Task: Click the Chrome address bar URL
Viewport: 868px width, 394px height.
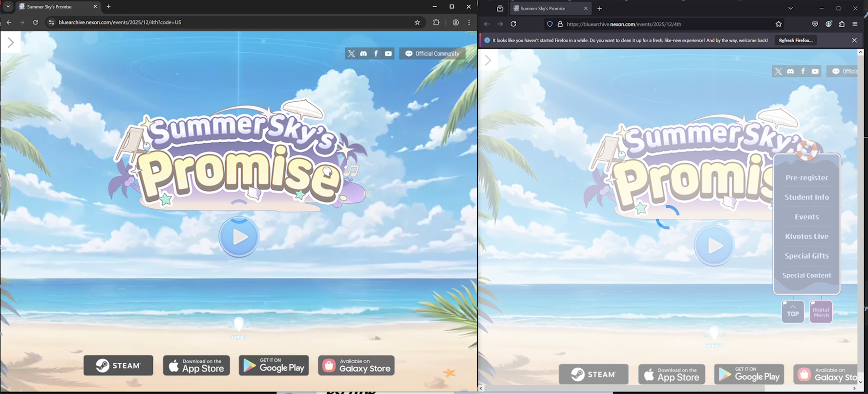Action: tap(120, 22)
